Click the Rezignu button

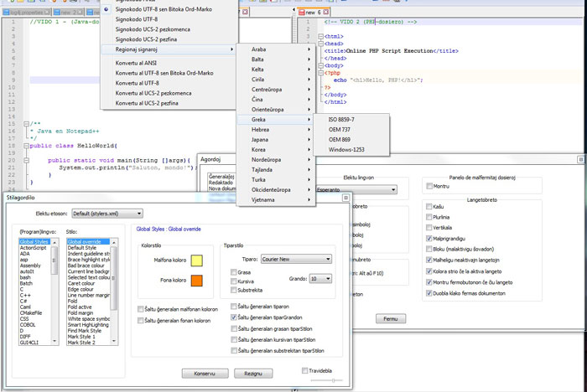click(x=253, y=374)
